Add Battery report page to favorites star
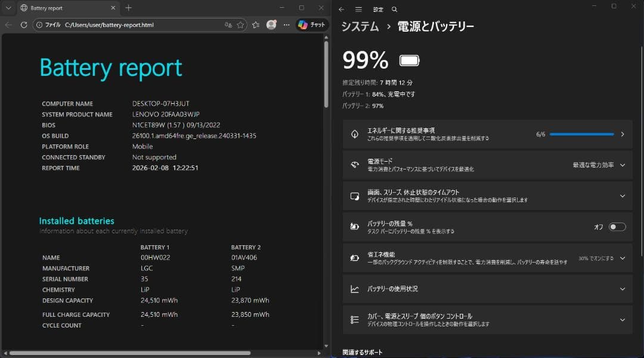The width and height of the screenshot is (644, 358). click(240, 24)
